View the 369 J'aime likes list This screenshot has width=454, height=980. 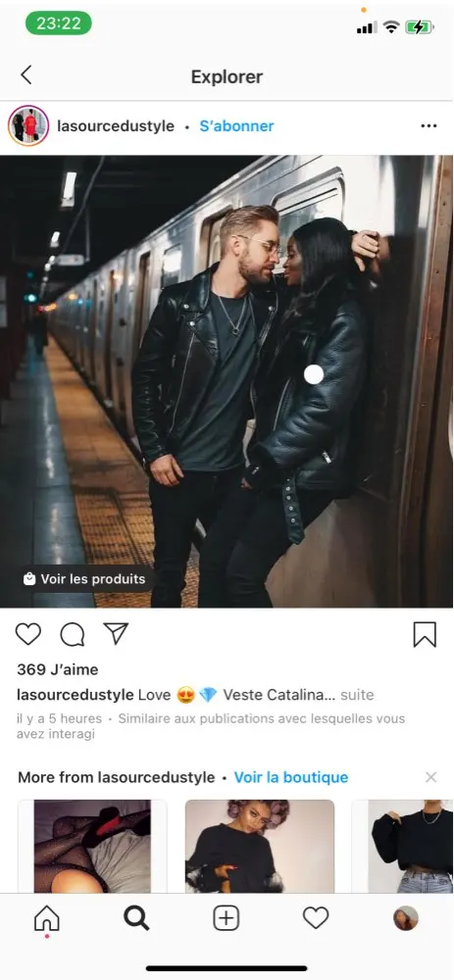(58, 669)
